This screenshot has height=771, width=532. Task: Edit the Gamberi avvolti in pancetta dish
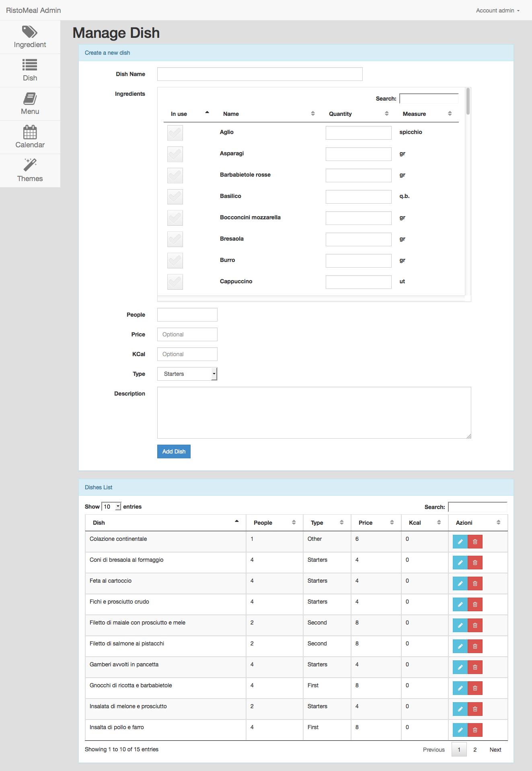pyautogui.click(x=460, y=667)
